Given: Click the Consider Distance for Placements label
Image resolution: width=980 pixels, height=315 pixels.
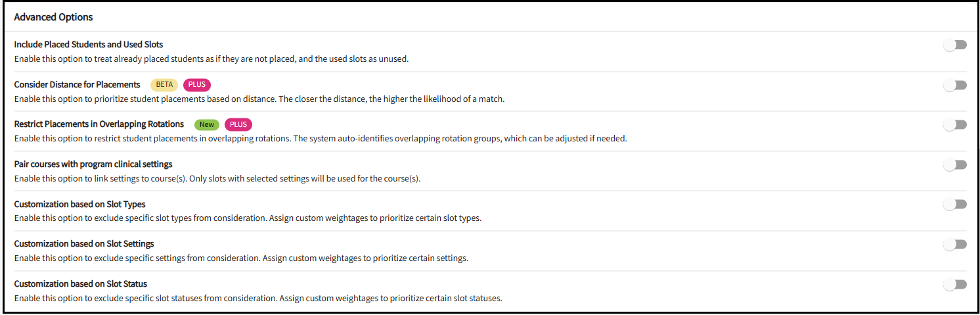Looking at the screenshot, I should tap(78, 84).
